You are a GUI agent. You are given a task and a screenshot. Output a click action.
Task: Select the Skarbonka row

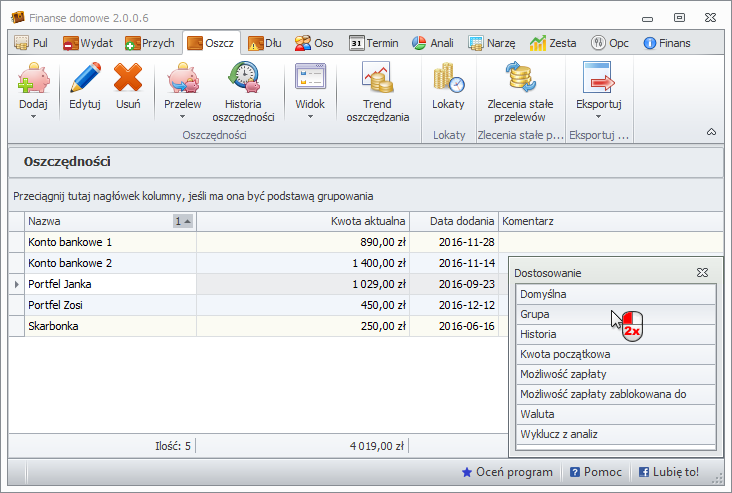coord(110,326)
